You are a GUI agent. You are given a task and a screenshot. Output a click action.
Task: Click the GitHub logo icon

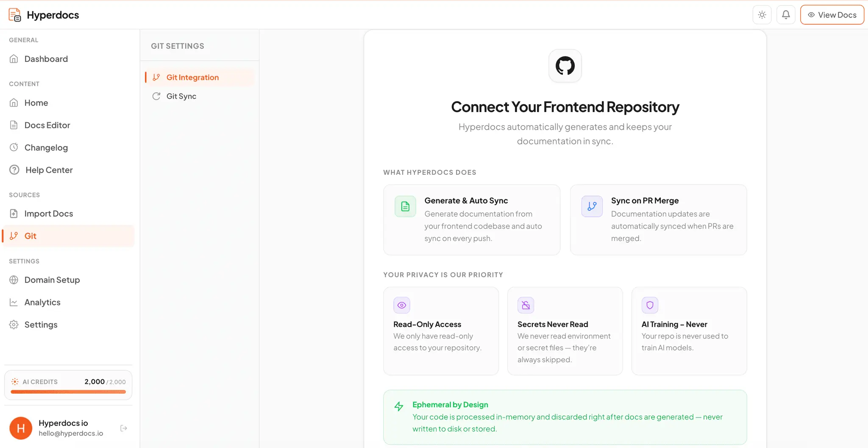[x=565, y=66]
